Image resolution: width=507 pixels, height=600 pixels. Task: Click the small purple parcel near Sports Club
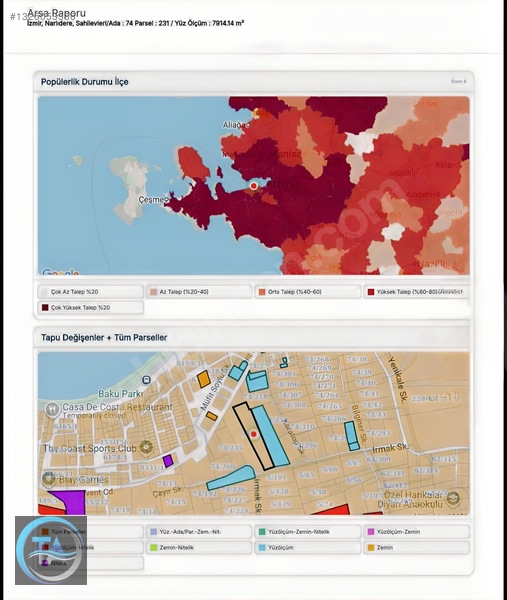pyautogui.click(x=168, y=461)
